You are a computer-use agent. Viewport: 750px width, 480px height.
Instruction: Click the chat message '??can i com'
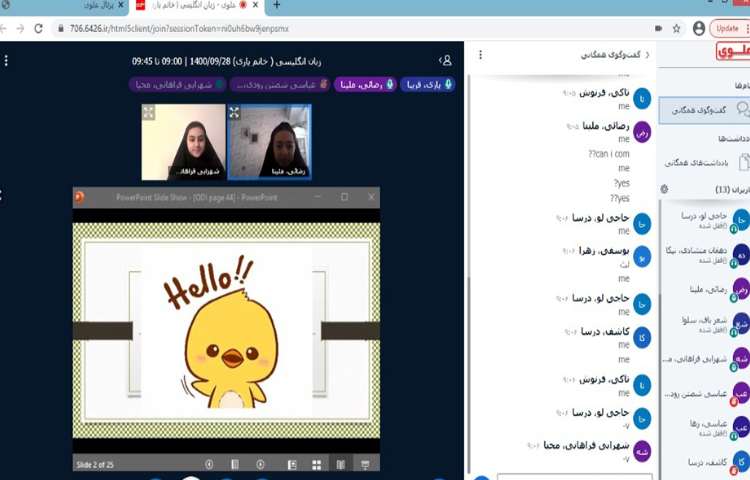coord(609,154)
